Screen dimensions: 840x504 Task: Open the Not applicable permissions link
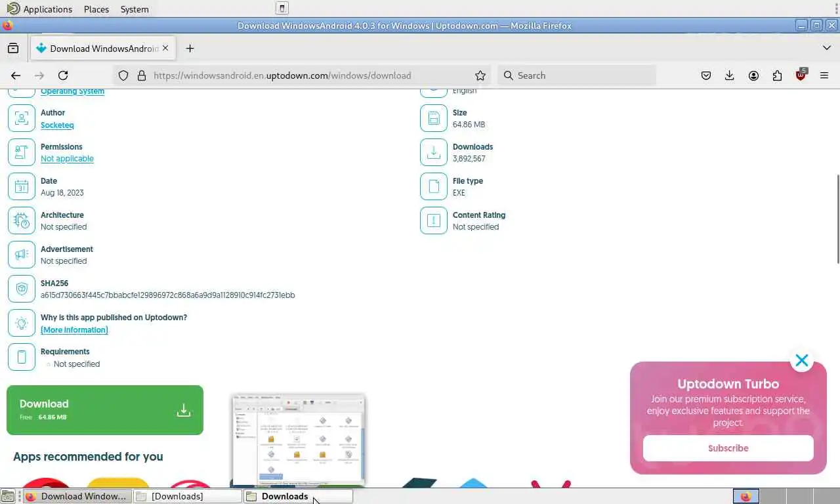click(67, 159)
